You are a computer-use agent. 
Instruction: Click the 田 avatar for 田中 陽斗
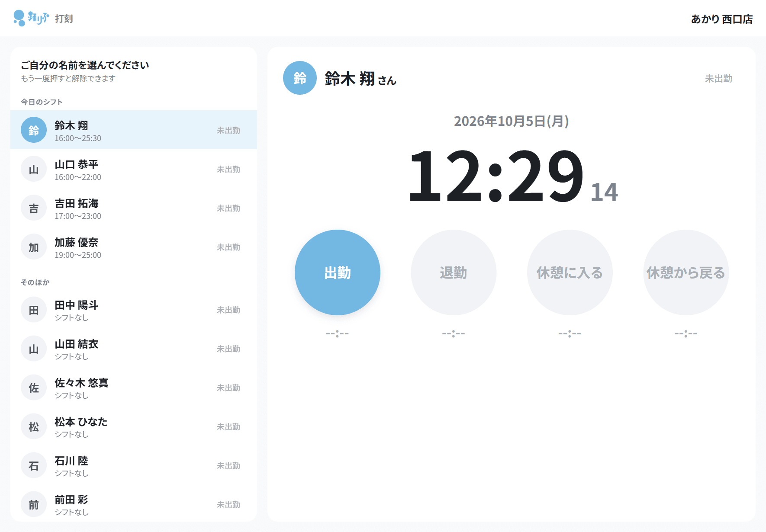coord(34,310)
